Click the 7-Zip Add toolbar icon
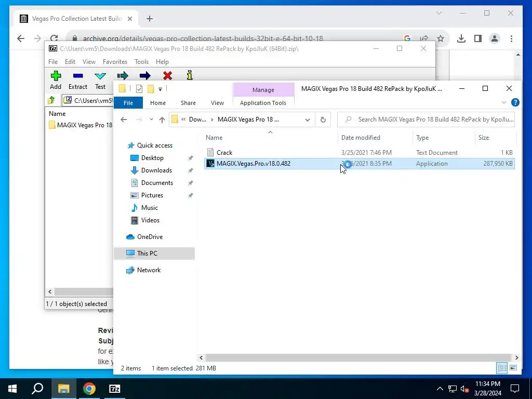 (56, 76)
